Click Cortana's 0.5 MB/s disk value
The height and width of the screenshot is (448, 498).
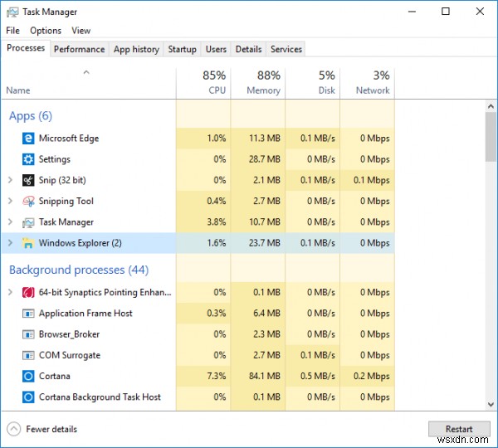(x=318, y=377)
